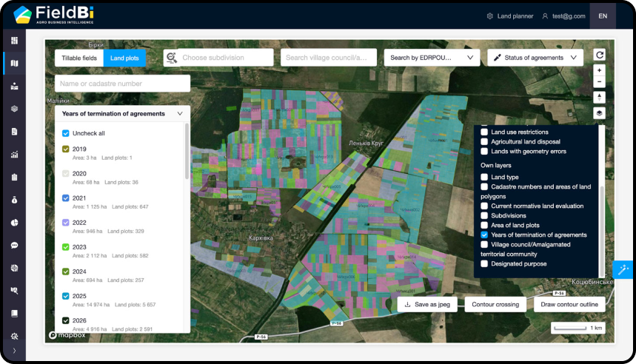Open the map section in left sidebar
This screenshot has width=636, height=364.
coord(14,63)
